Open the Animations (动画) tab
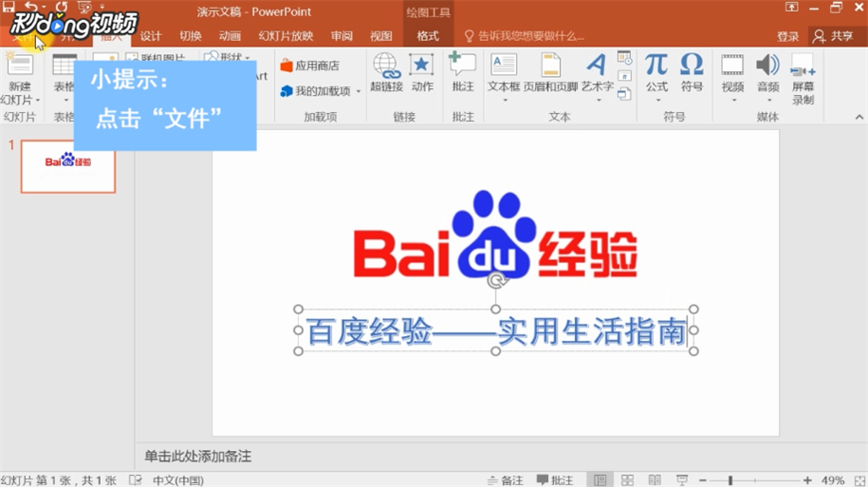This screenshot has width=868, height=487. 230,36
